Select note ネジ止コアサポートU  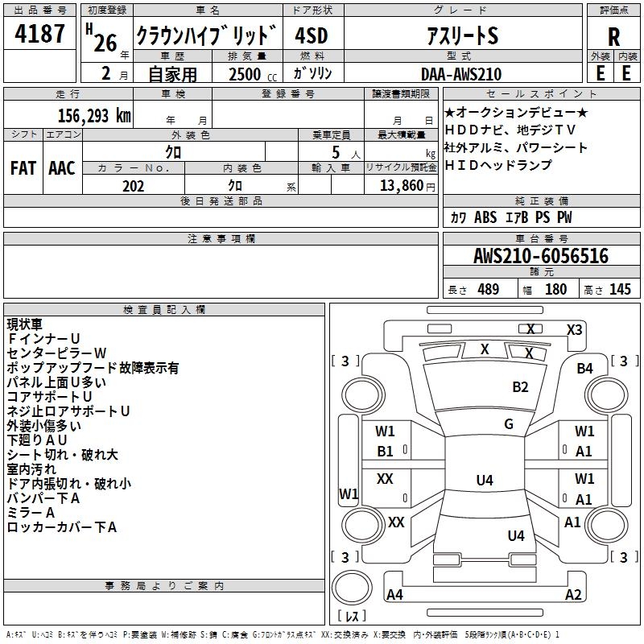pyautogui.click(x=68, y=411)
